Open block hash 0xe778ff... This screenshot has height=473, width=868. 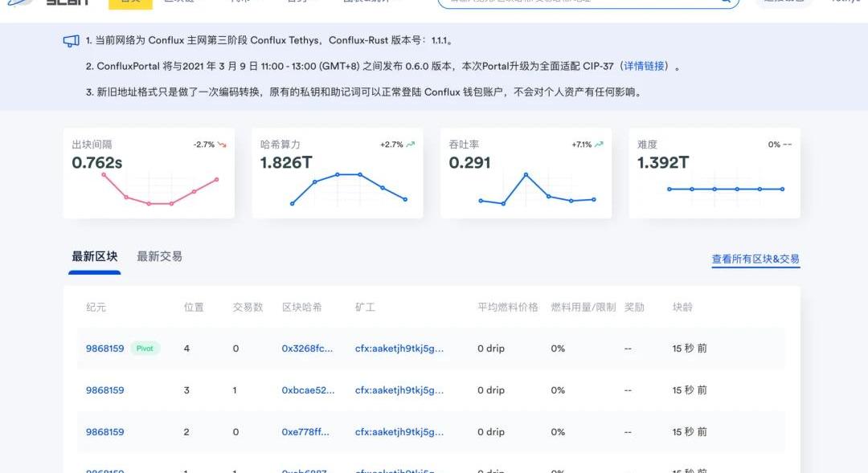pyautogui.click(x=305, y=432)
